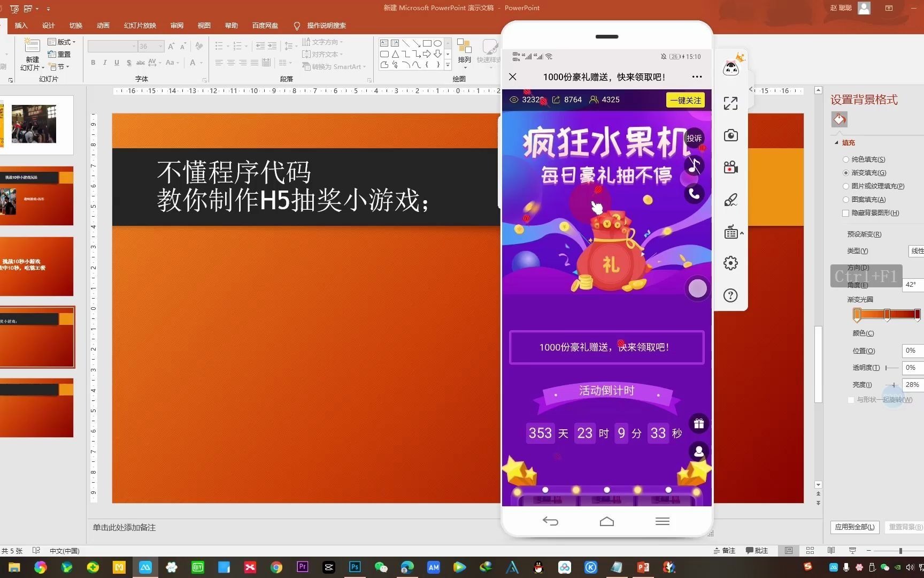
Task: Click the notes field below the slide
Action: pos(124,528)
